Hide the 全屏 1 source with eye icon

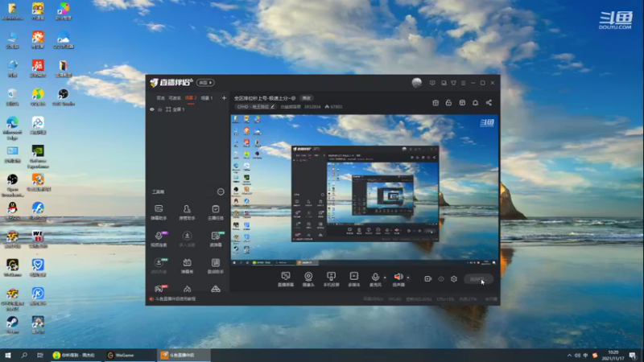point(152,109)
